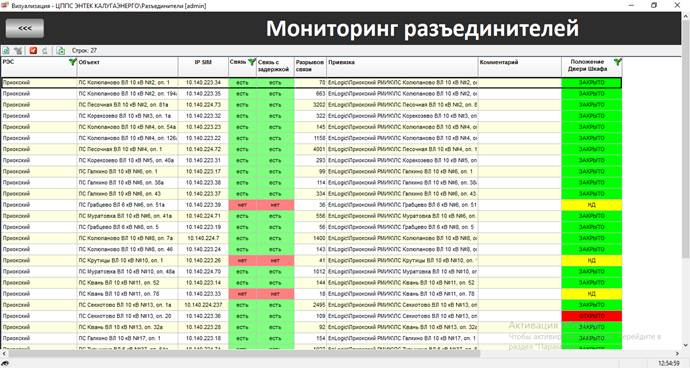This screenshot has height=368, width=690.
Task: Open the green filter in РЭС column
Action: point(73,63)
